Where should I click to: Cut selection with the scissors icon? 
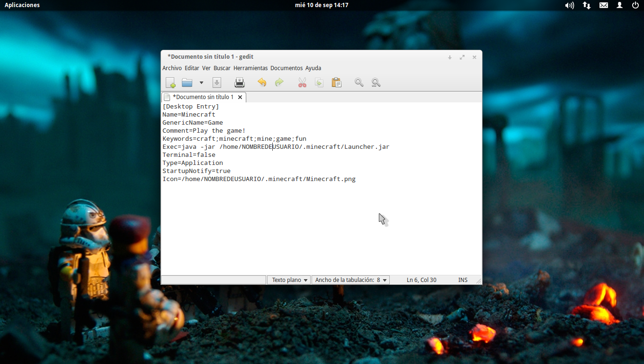pos(302,82)
